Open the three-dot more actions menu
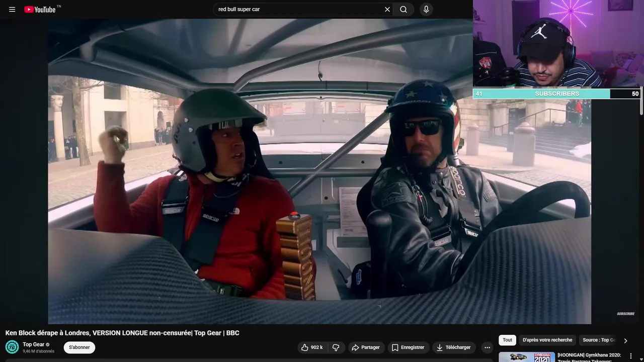Viewport: 644px width, 362px height. [x=487, y=347]
